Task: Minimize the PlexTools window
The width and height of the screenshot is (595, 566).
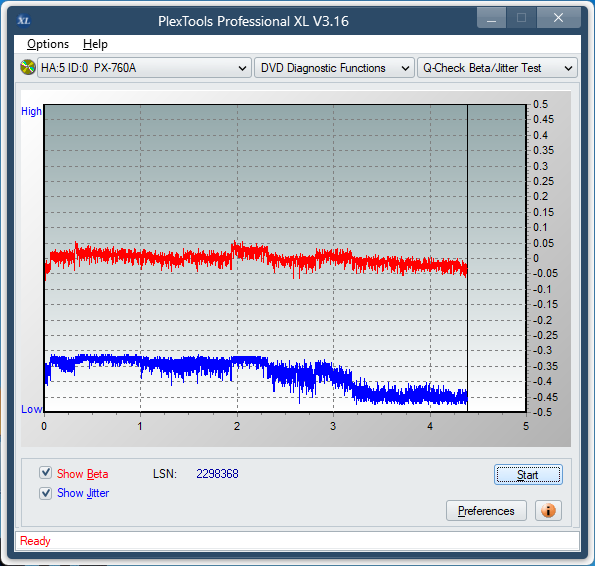Action: [491, 18]
